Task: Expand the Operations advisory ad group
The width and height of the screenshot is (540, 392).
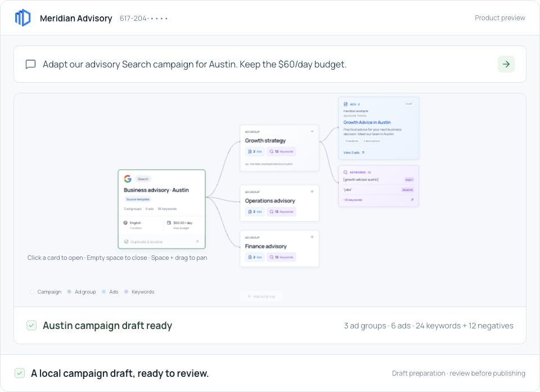Action: pos(312,192)
